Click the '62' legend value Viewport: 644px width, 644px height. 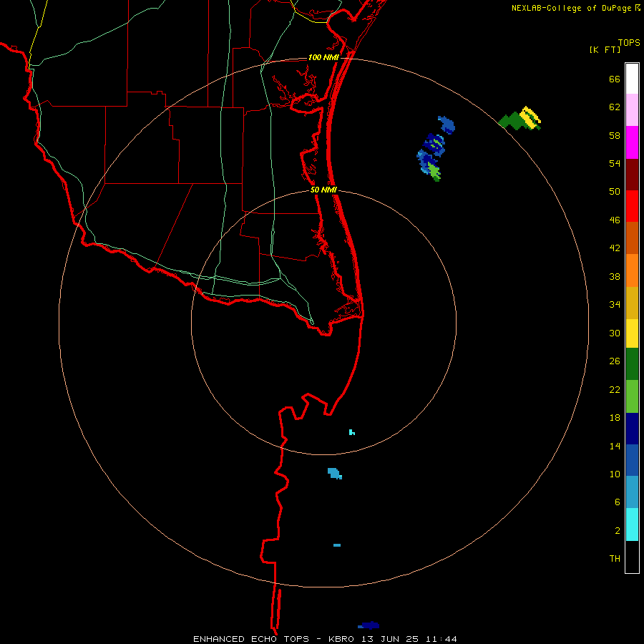click(x=615, y=107)
